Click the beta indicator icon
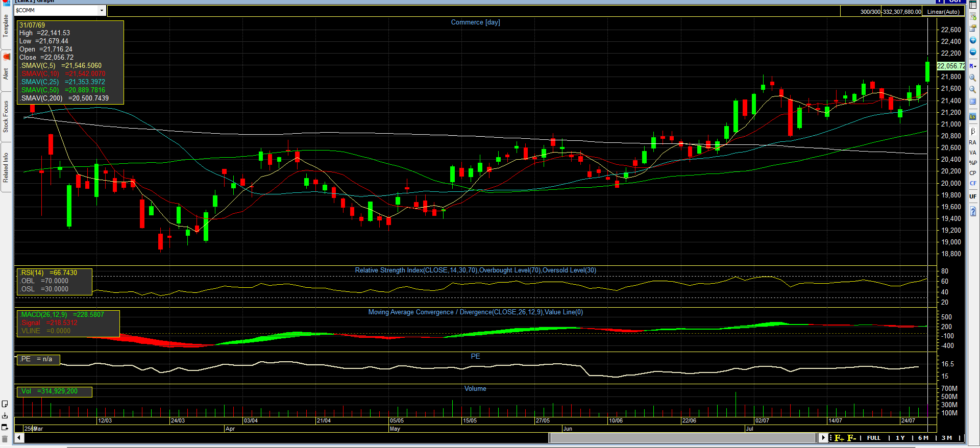Viewport: 980px width, 448px height. click(x=973, y=132)
